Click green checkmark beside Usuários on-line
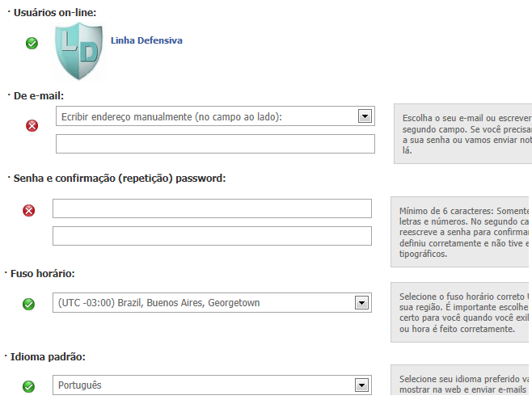The image size is (532, 404). (x=32, y=43)
